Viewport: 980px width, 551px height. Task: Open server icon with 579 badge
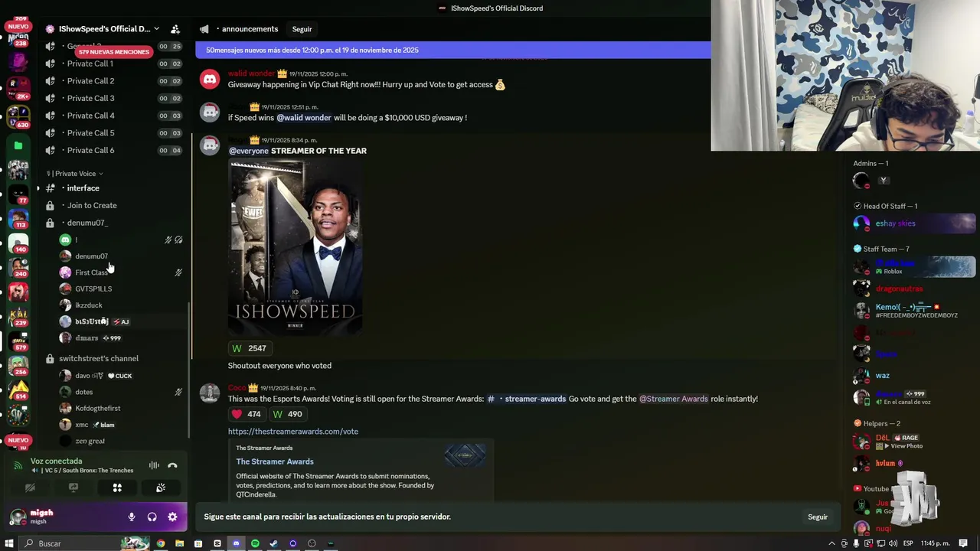[x=18, y=340]
